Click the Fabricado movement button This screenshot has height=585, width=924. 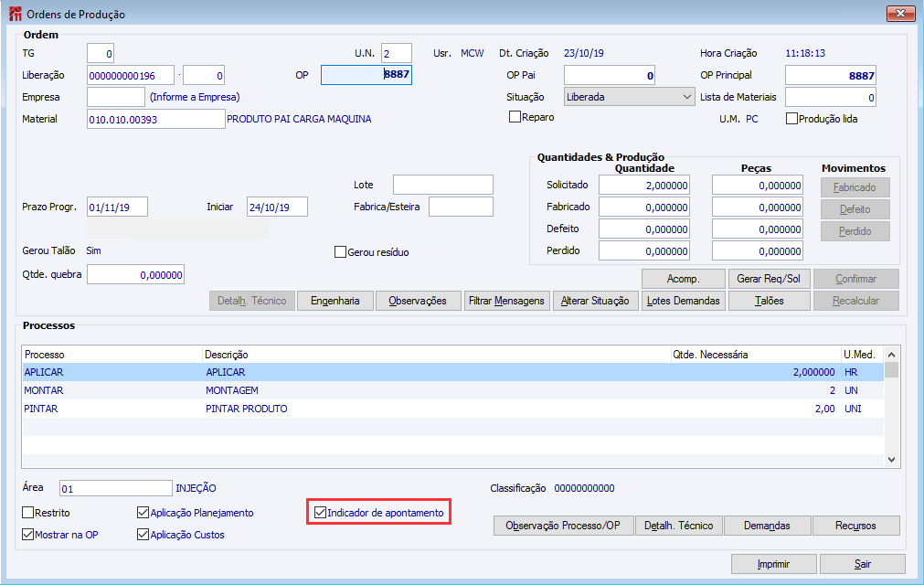[855, 187]
